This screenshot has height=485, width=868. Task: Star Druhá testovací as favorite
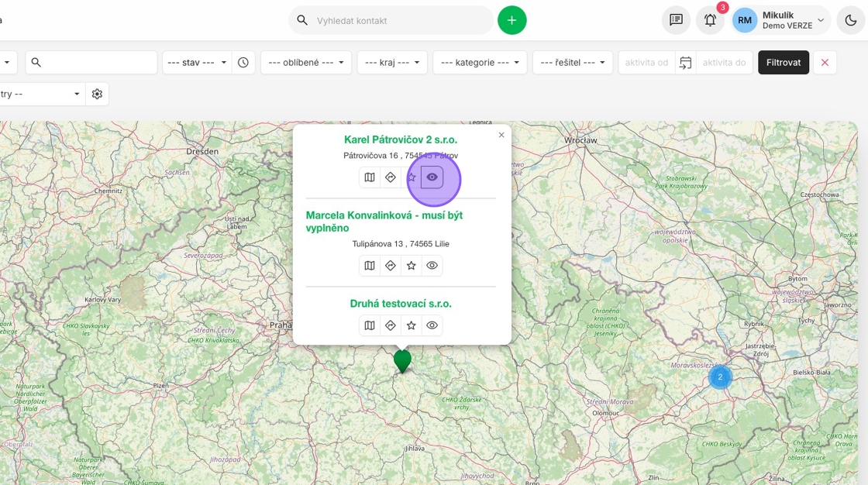click(412, 325)
